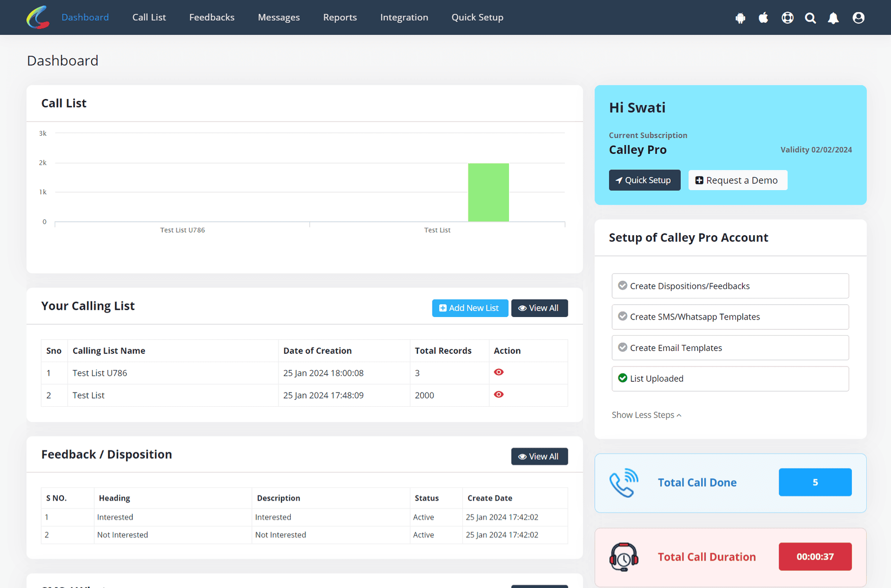Click the Add New List button

point(469,308)
